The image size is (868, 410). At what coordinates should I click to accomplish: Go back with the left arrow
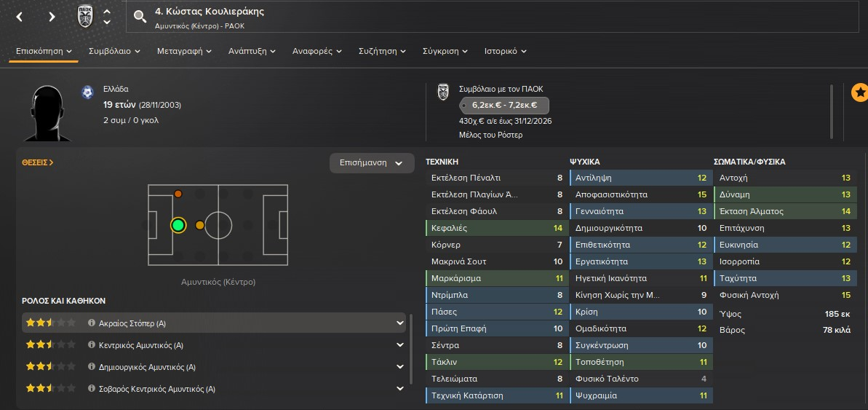tap(20, 17)
